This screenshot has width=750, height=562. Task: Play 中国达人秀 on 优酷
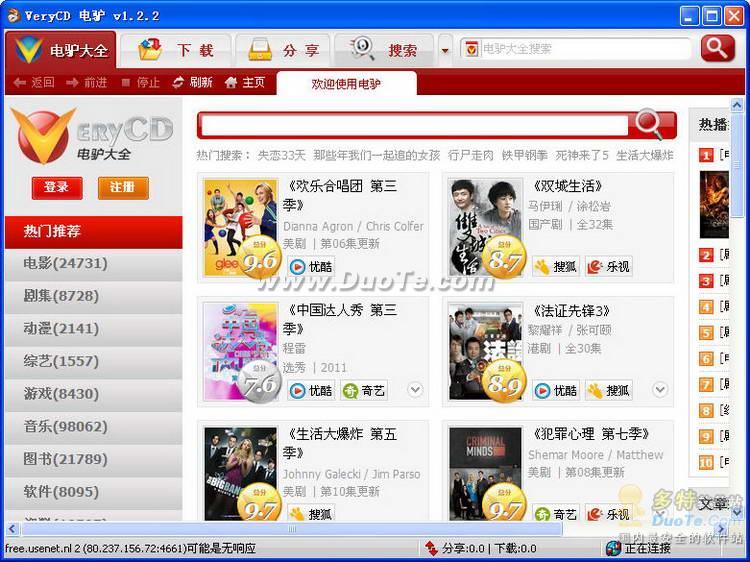coord(311,391)
